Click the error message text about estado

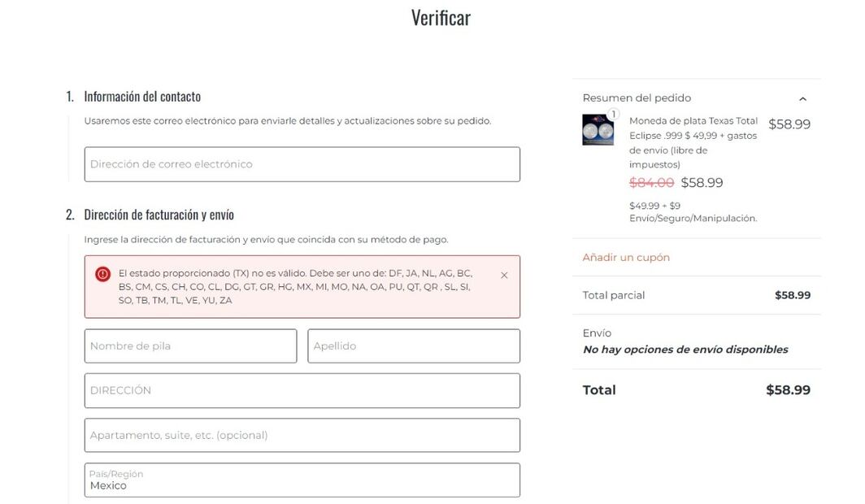[x=296, y=287]
